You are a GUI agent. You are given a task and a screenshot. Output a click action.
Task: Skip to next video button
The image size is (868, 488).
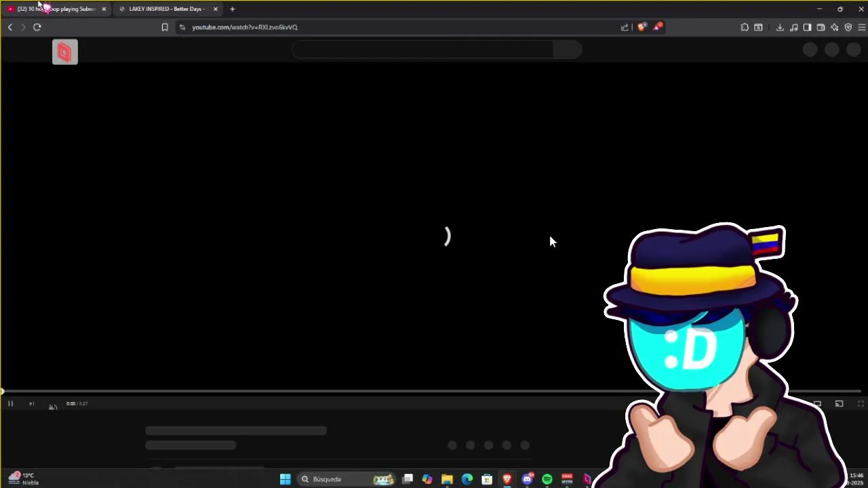pos(31,403)
